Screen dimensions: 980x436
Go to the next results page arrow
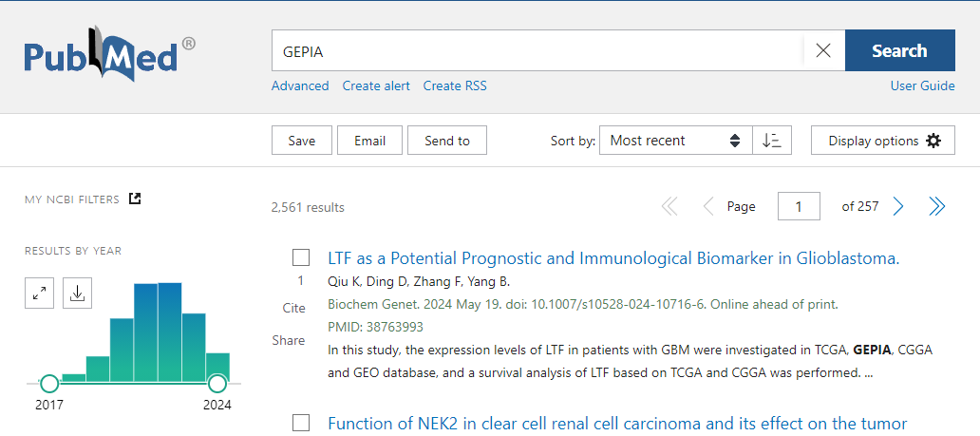click(898, 206)
